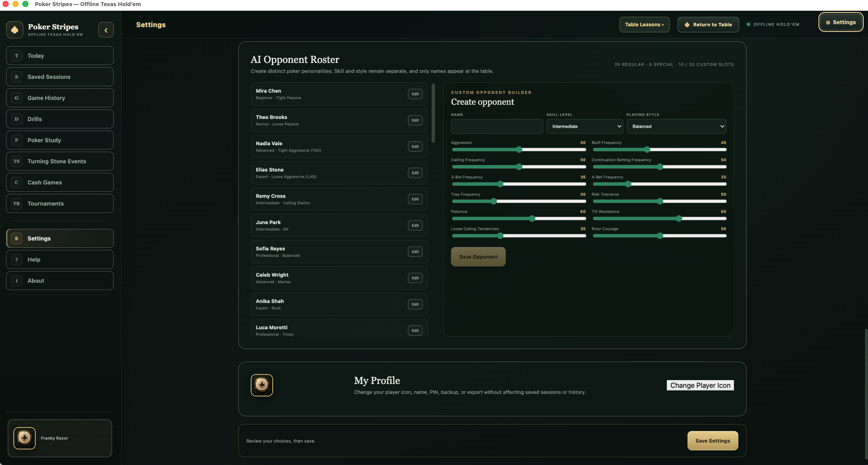Adjust the River Courage slider
The width and height of the screenshot is (868, 465).
tap(660, 236)
